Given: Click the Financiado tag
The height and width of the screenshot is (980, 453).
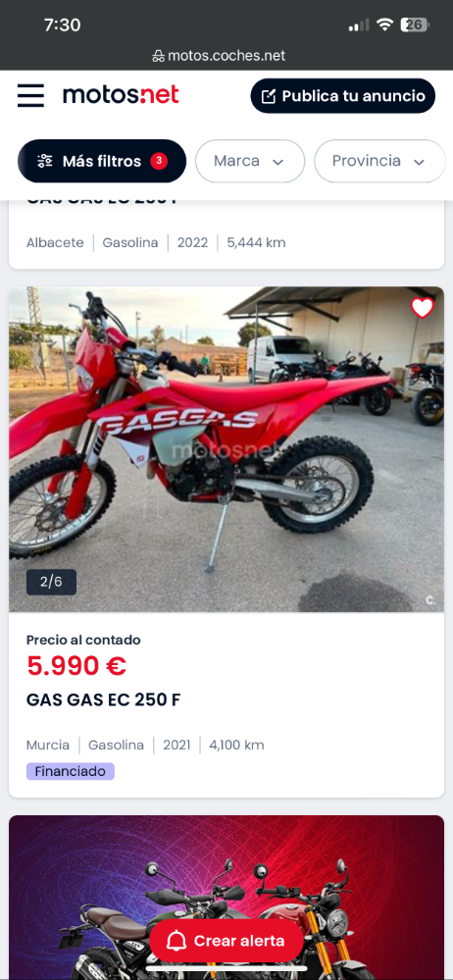Looking at the screenshot, I should [71, 771].
